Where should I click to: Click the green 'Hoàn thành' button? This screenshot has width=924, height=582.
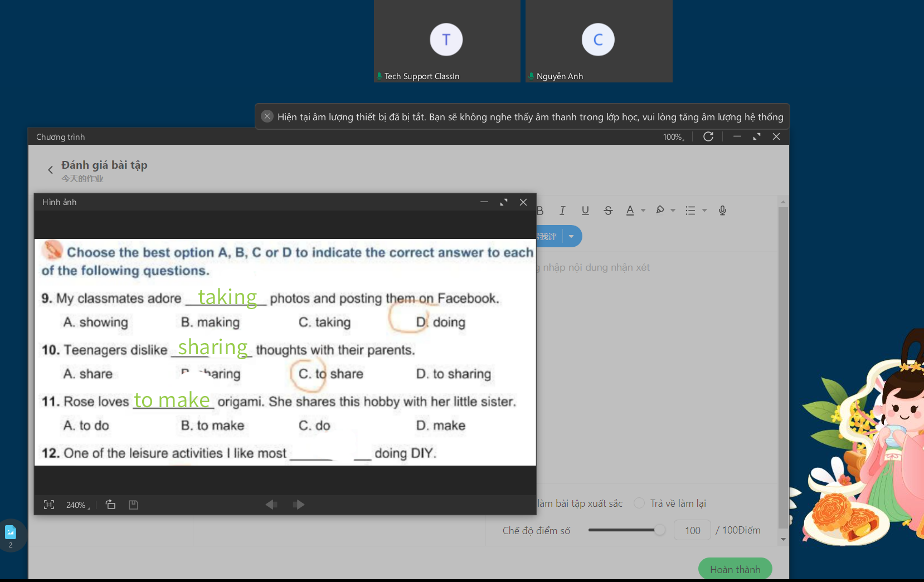735,569
